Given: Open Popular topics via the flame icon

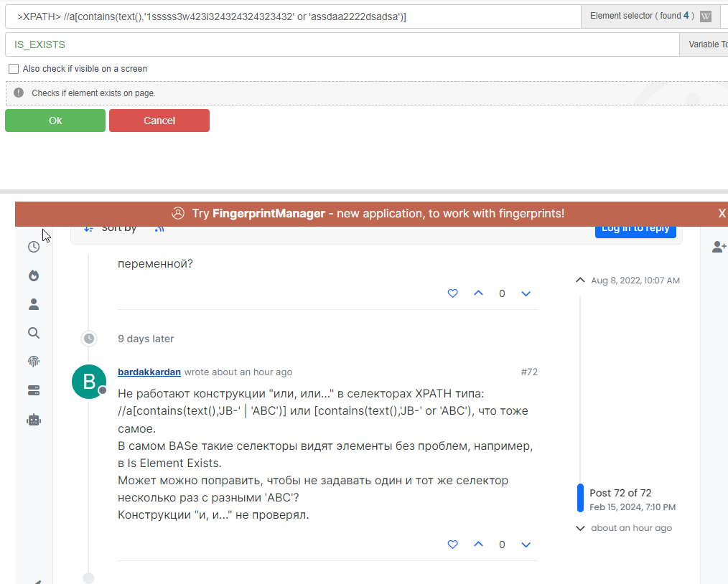Looking at the screenshot, I should click(x=34, y=275).
